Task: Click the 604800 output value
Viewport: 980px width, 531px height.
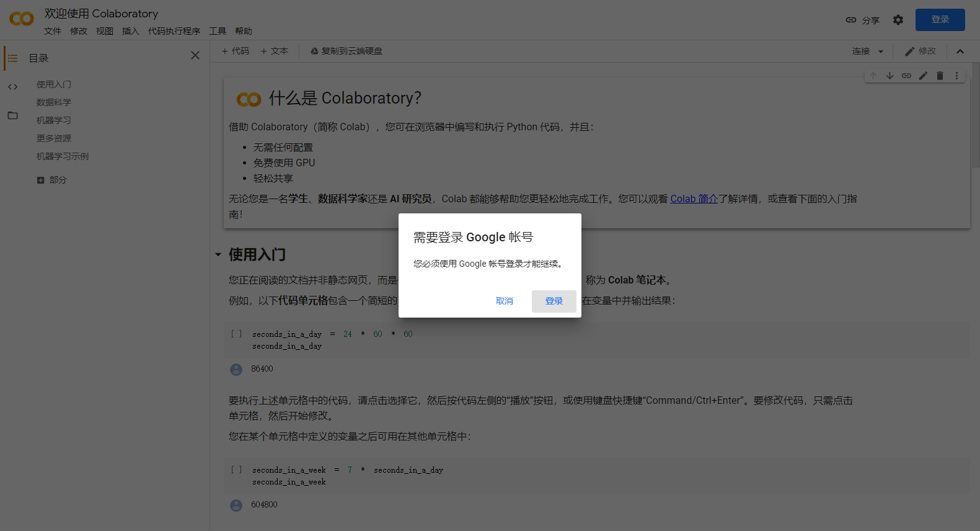Action: [x=264, y=504]
